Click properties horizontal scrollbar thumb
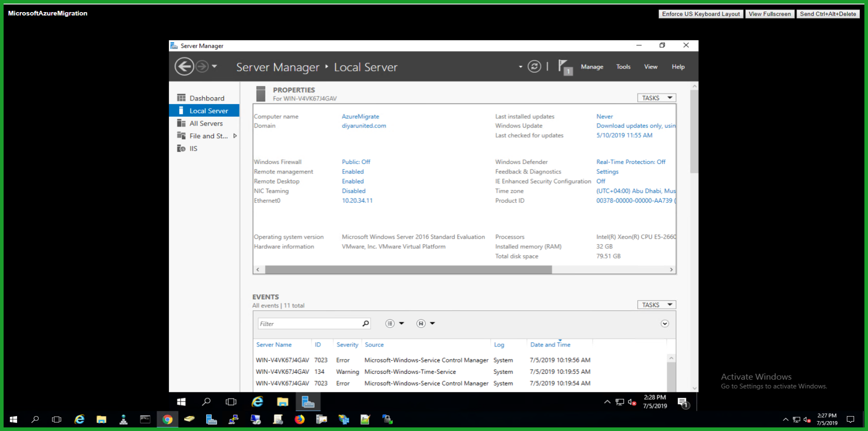Screen dimensions: 868x431 point(408,269)
